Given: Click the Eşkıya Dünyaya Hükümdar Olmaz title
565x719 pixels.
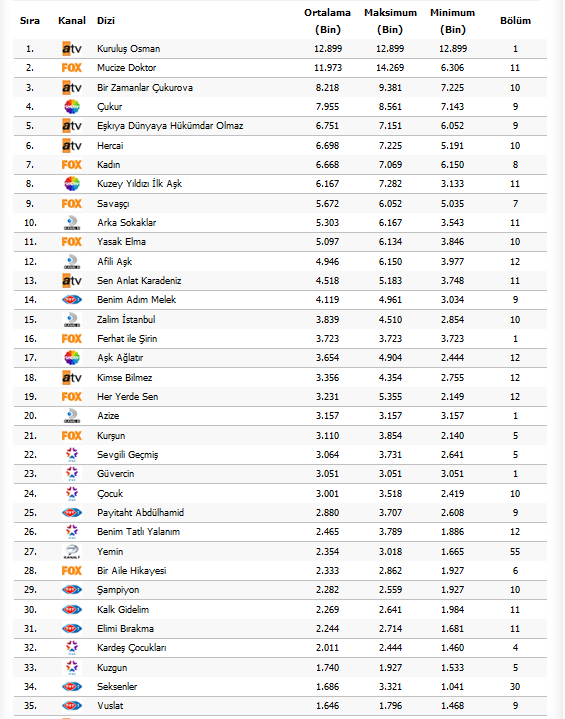Looking at the screenshot, I should tap(170, 126).
